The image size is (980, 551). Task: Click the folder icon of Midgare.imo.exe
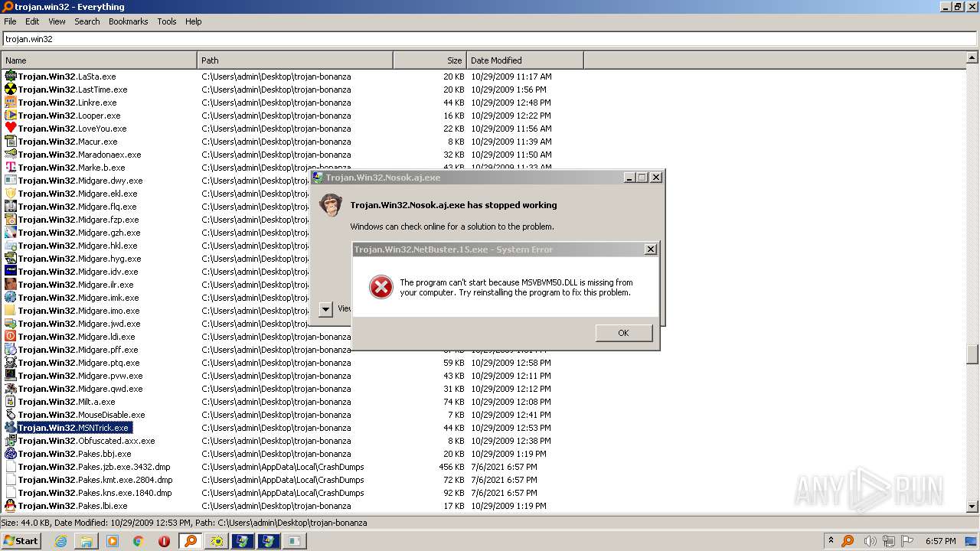[11, 311]
